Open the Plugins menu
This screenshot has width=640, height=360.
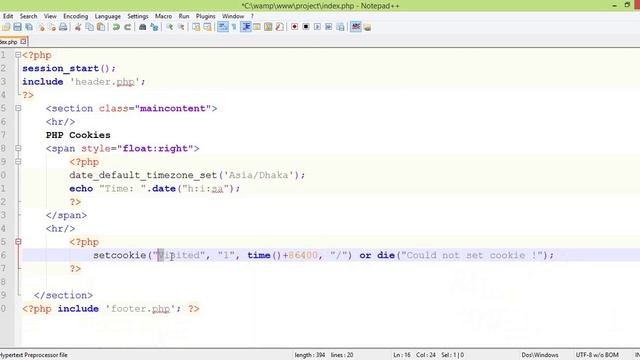click(x=206, y=16)
